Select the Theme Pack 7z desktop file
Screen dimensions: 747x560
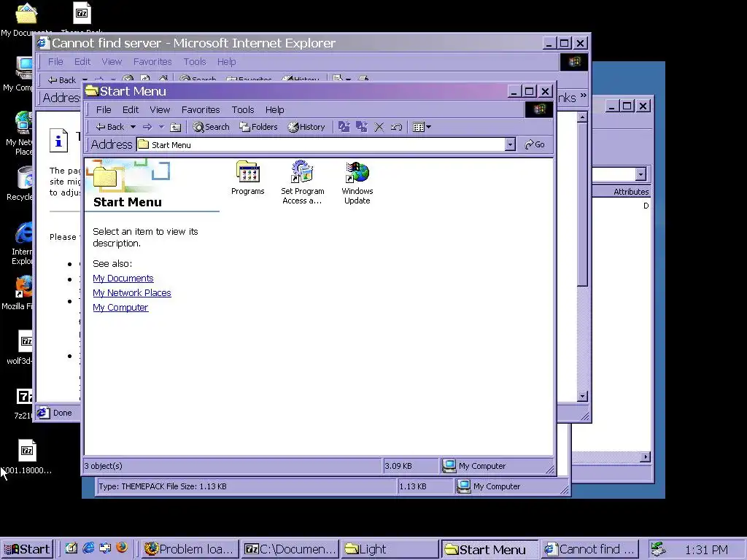click(x=82, y=18)
